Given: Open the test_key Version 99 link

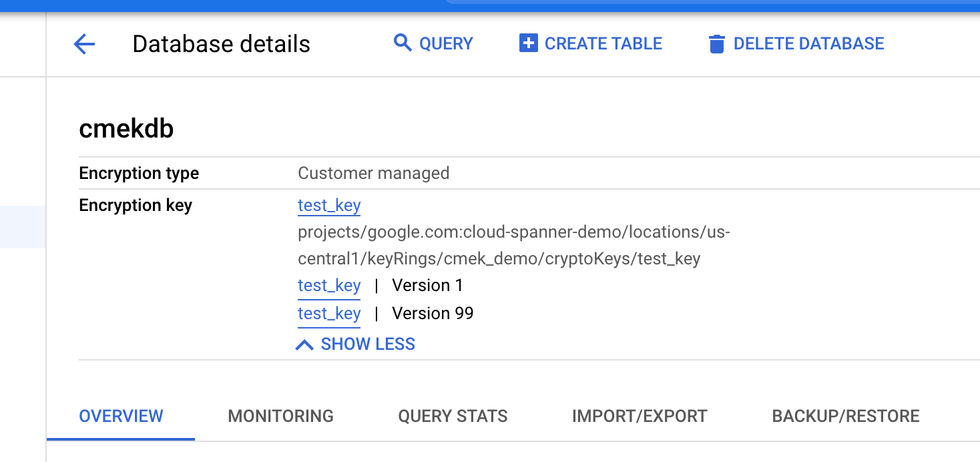Looking at the screenshot, I should click(328, 313).
